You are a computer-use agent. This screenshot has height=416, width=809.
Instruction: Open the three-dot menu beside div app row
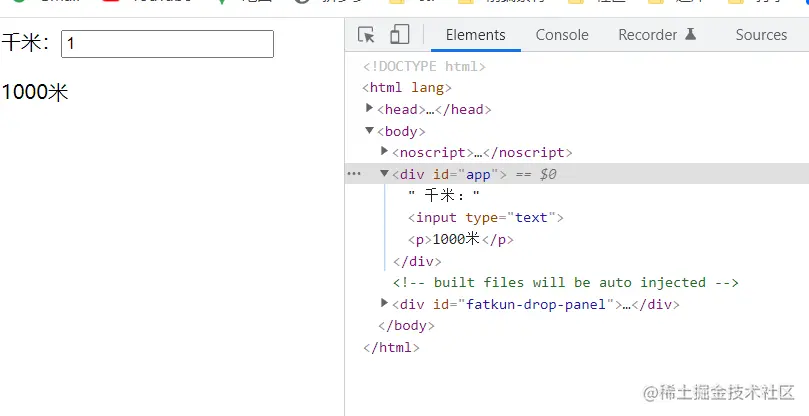pyautogui.click(x=354, y=174)
